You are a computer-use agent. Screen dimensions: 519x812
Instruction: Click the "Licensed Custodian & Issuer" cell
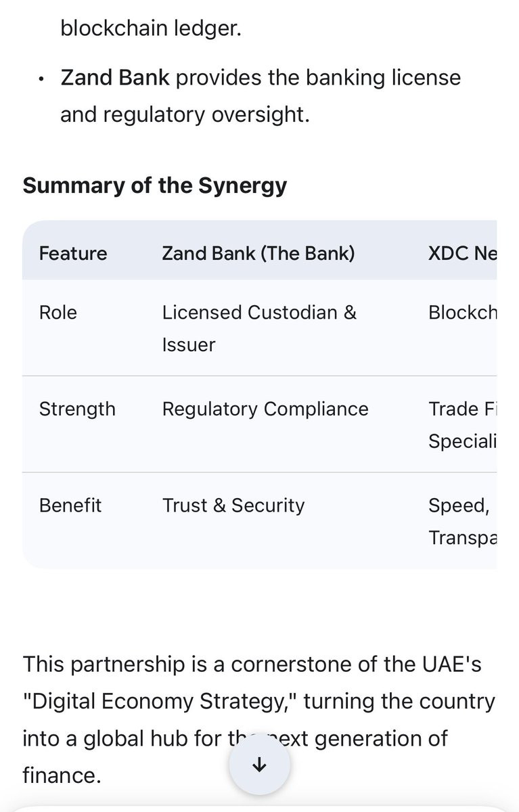tap(259, 328)
